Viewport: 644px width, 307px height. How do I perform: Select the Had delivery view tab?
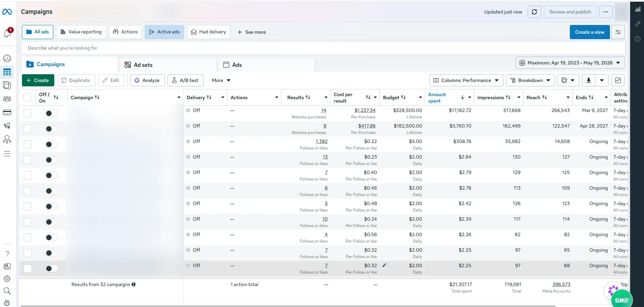(208, 32)
